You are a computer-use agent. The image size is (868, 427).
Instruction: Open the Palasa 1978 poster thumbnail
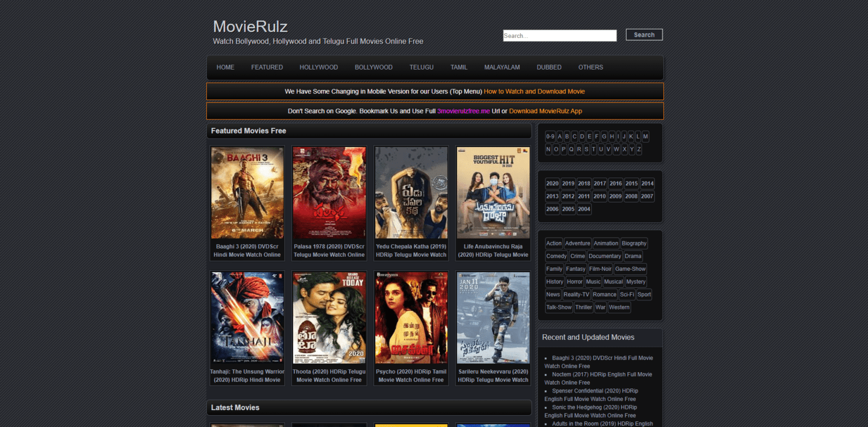[x=329, y=193]
